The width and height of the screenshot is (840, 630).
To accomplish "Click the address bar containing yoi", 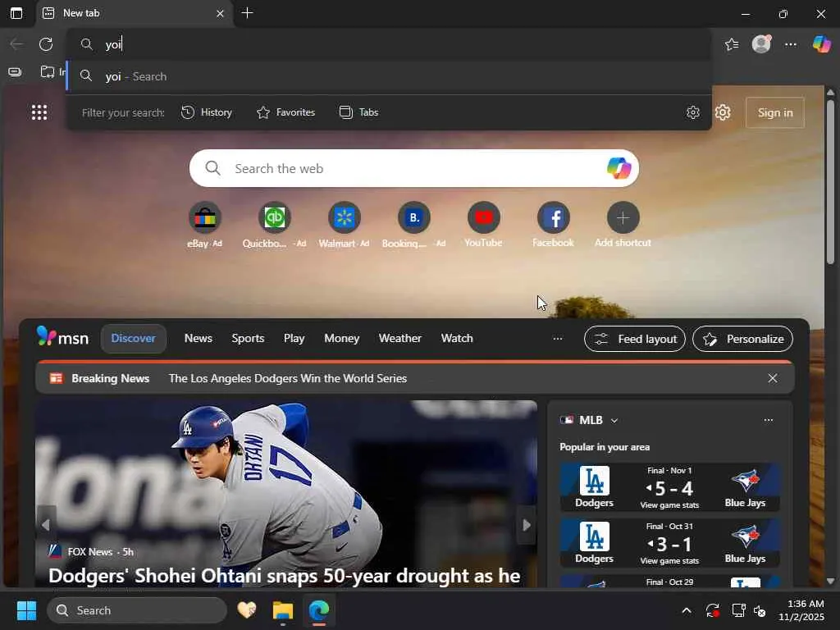I will pos(389,44).
